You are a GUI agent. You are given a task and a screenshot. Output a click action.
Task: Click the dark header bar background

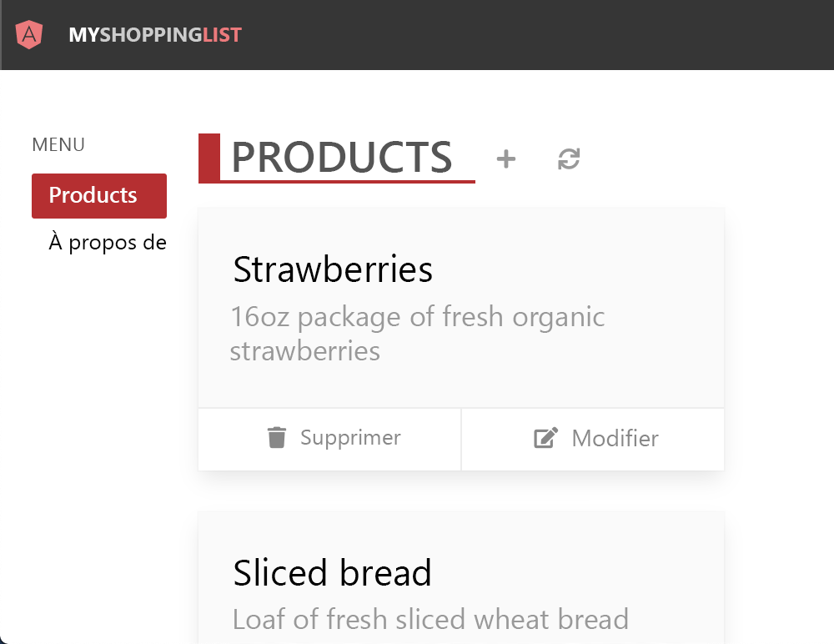500,35
